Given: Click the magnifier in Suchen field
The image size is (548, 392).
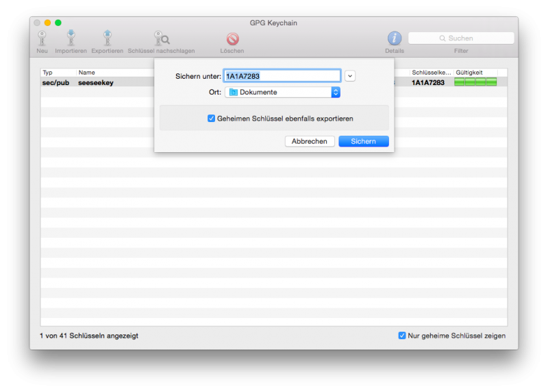Looking at the screenshot, I should 443,38.
